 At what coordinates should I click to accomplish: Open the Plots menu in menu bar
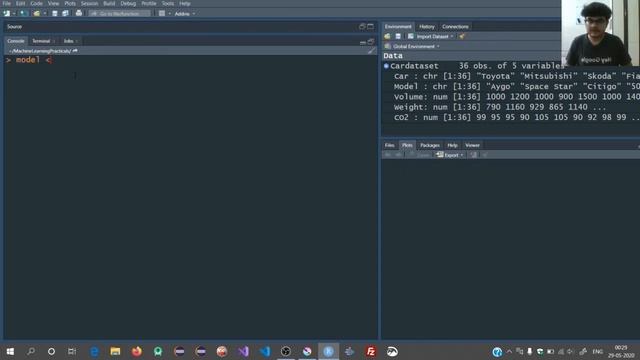pyautogui.click(x=70, y=3)
